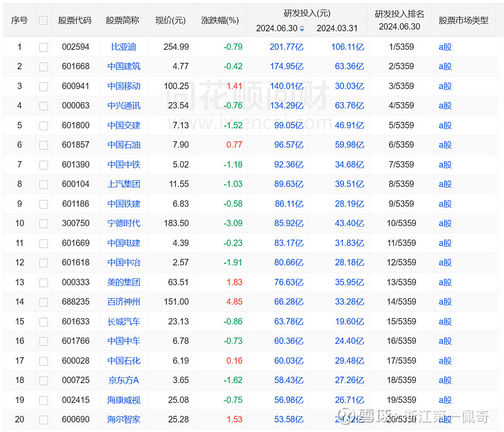504x432 pixels.
Task: Click the change value 4.85
Action: click(x=234, y=302)
